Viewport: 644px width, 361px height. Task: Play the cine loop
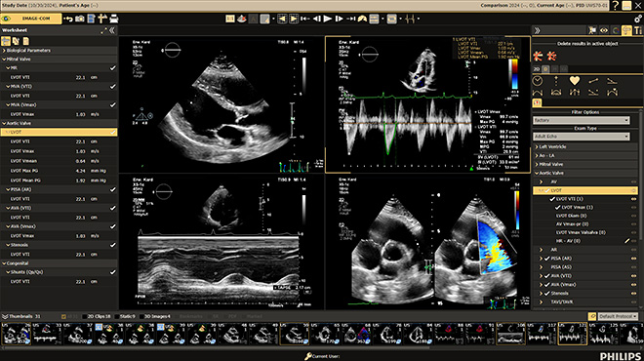[328, 19]
